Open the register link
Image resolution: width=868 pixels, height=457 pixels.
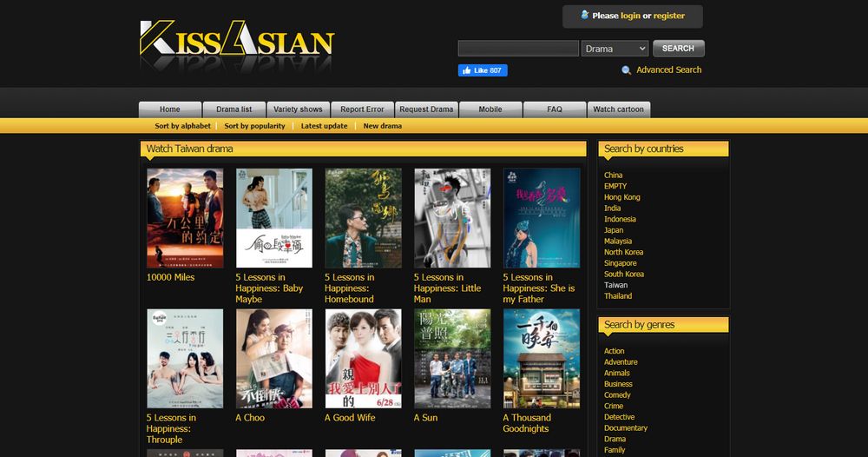pyautogui.click(x=668, y=16)
